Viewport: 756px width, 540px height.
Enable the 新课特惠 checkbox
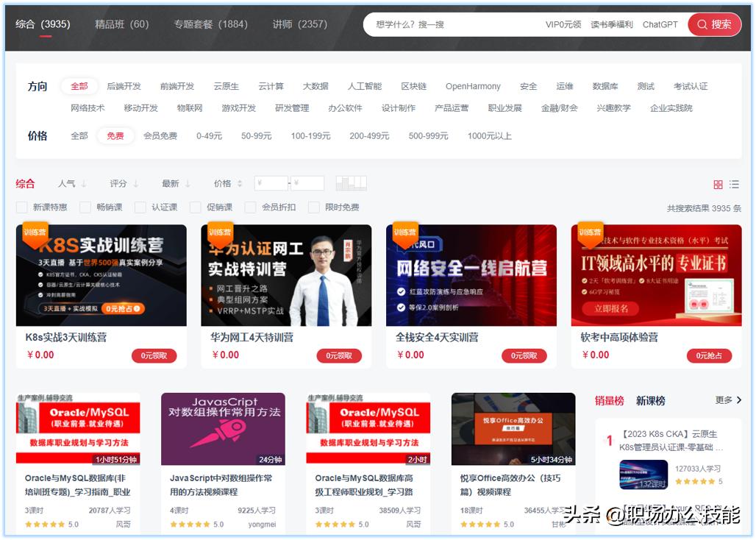point(21,207)
